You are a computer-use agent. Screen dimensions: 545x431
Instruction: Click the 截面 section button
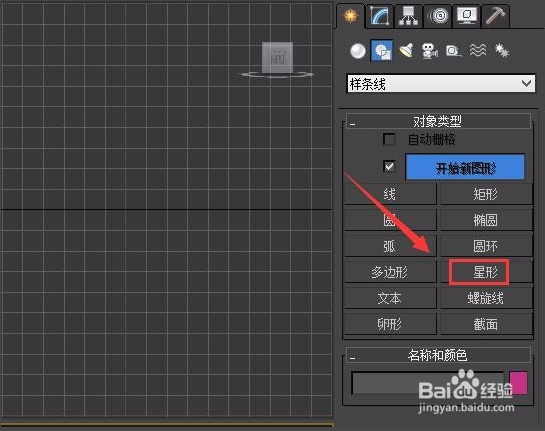coord(486,324)
